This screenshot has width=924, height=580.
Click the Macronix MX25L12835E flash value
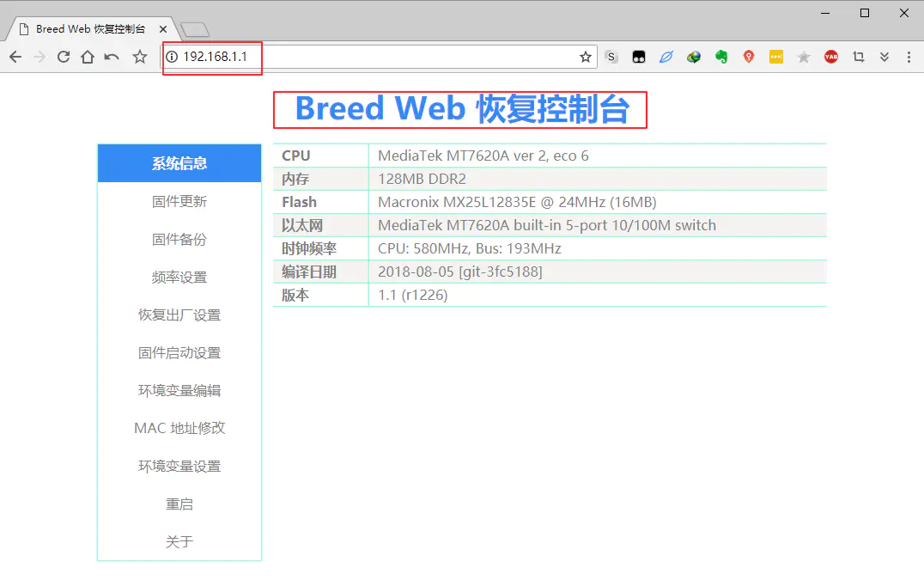tap(518, 202)
